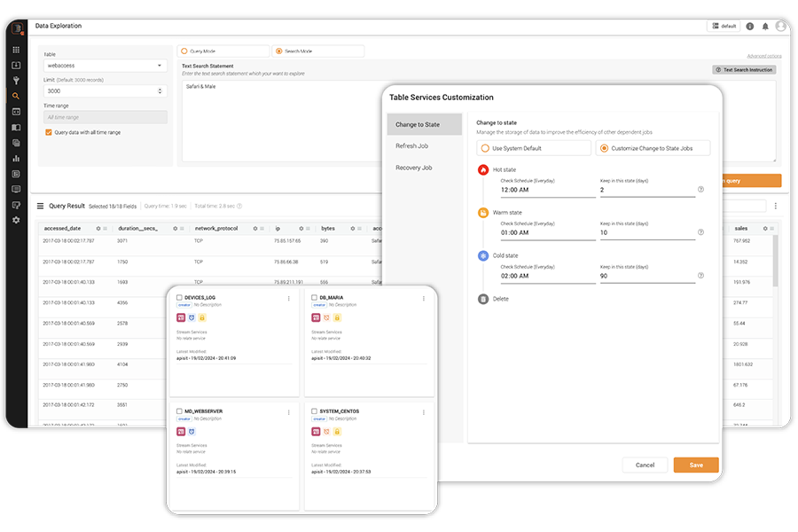Screen dimensions: 798x532
Task: Open the info icon in header
Action: (x=749, y=26)
